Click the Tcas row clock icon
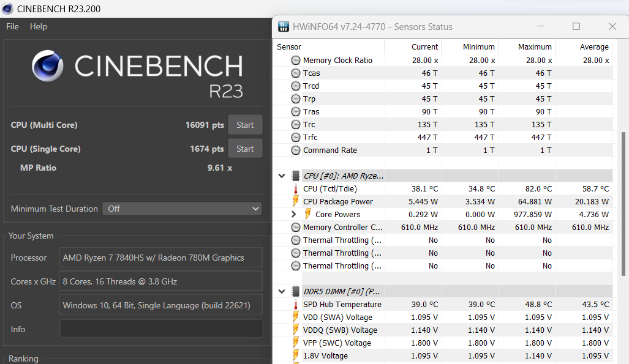 tap(296, 73)
